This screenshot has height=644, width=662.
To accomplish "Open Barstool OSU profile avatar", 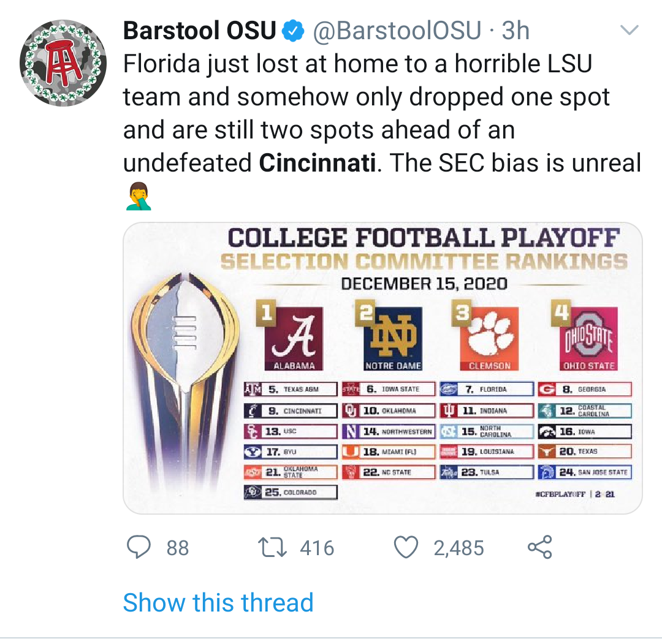I will [63, 63].
